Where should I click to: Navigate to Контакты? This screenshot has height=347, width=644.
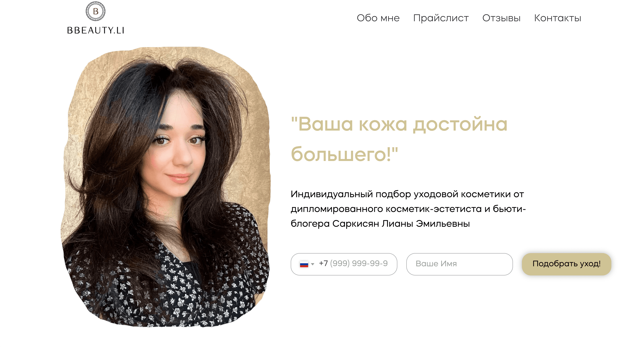pyautogui.click(x=557, y=18)
